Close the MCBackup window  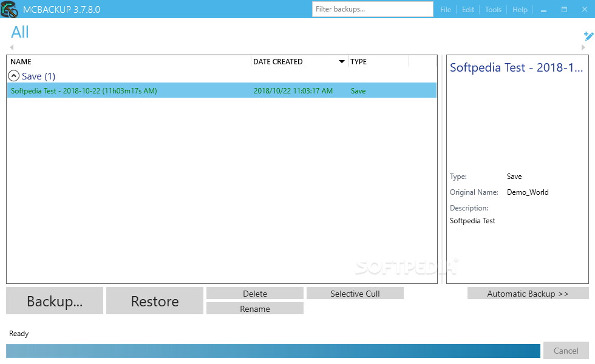584,10
